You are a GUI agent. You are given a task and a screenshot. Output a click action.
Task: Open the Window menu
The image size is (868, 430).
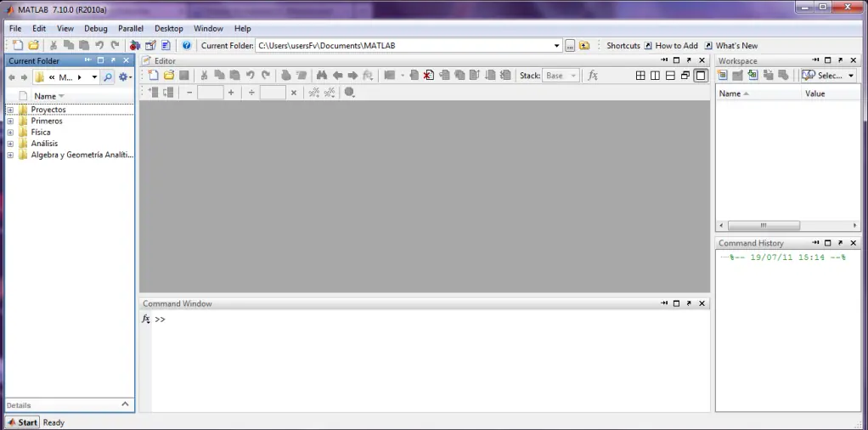pos(208,28)
